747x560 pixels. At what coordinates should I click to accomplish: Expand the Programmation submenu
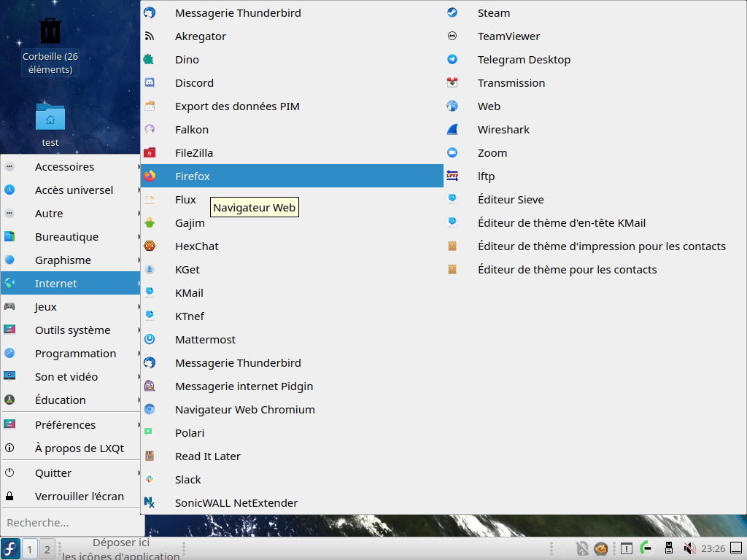pos(71,354)
